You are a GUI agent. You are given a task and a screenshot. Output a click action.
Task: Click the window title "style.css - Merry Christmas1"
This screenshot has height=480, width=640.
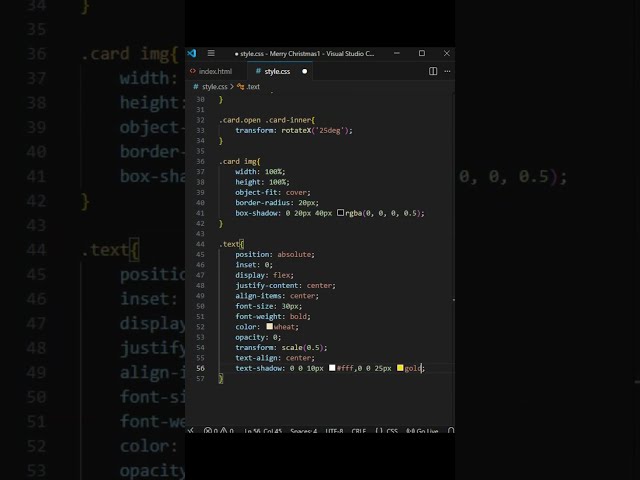(x=280, y=53)
